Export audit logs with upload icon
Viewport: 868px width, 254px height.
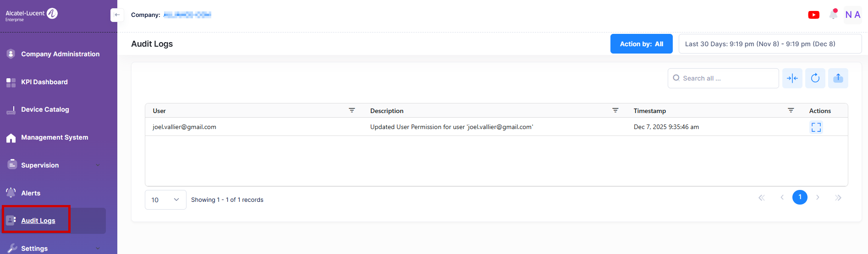coord(838,78)
